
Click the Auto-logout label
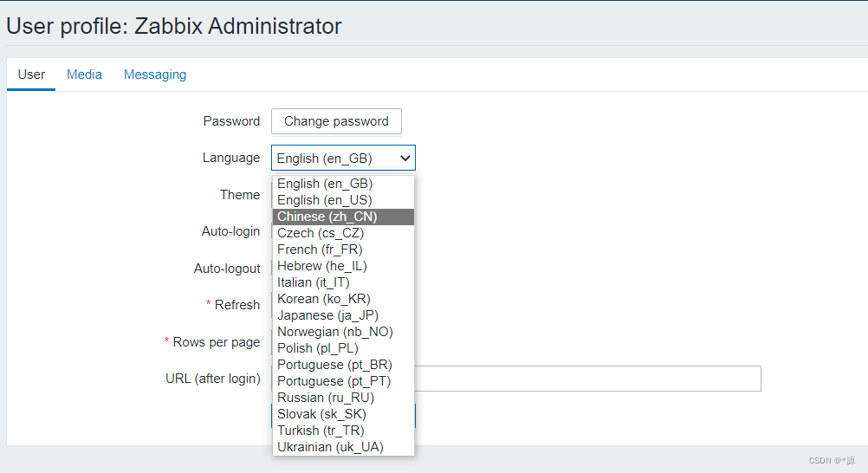click(226, 269)
